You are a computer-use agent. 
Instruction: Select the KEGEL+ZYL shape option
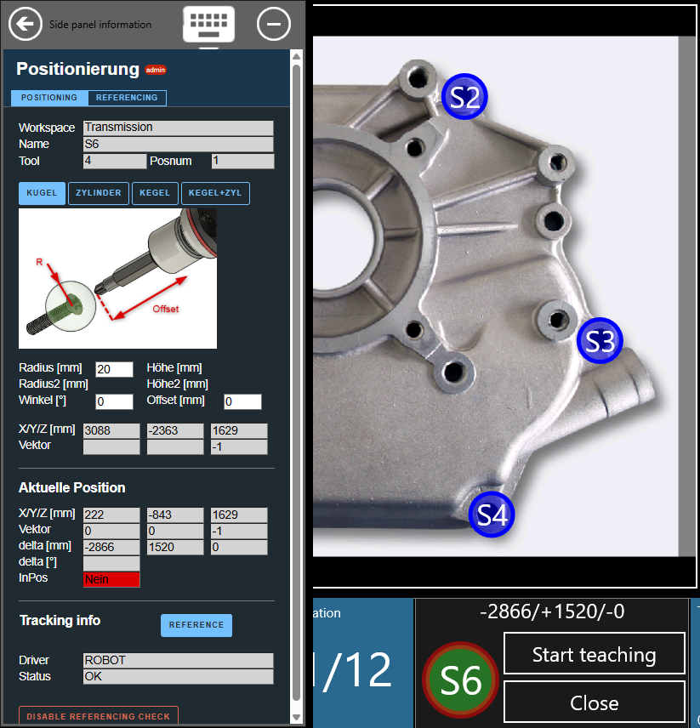[x=215, y=193]
